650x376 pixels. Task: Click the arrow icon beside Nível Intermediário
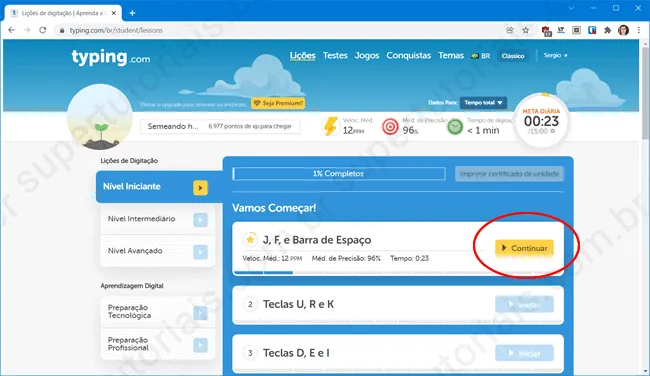[200, 220]
